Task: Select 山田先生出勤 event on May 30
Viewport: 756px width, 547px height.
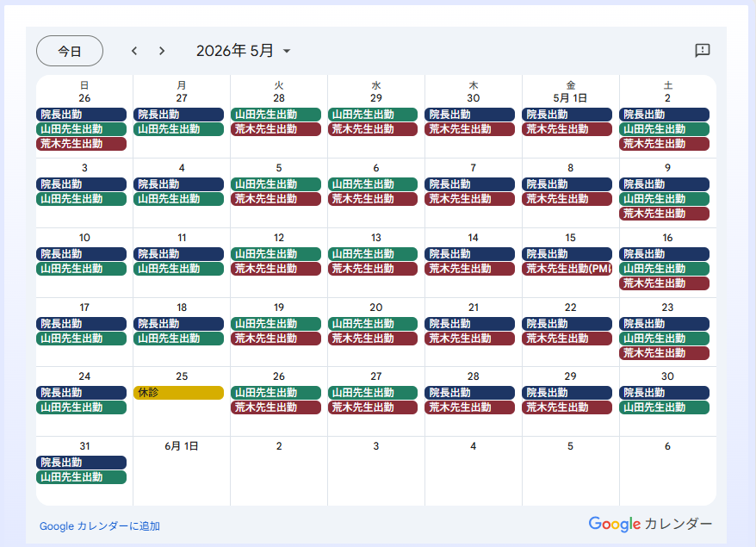Action: pos(664,407)
